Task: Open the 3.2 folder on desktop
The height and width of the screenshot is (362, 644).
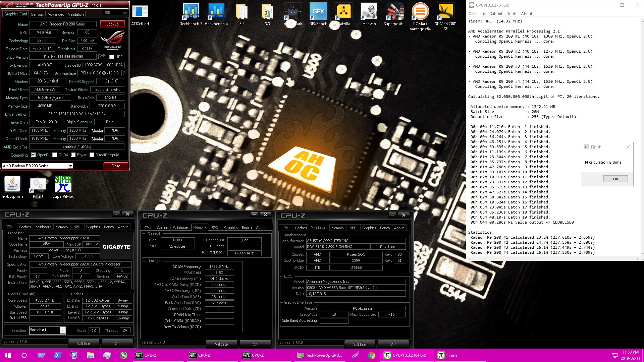Action: pyautogui.click(x=242, y=15)
